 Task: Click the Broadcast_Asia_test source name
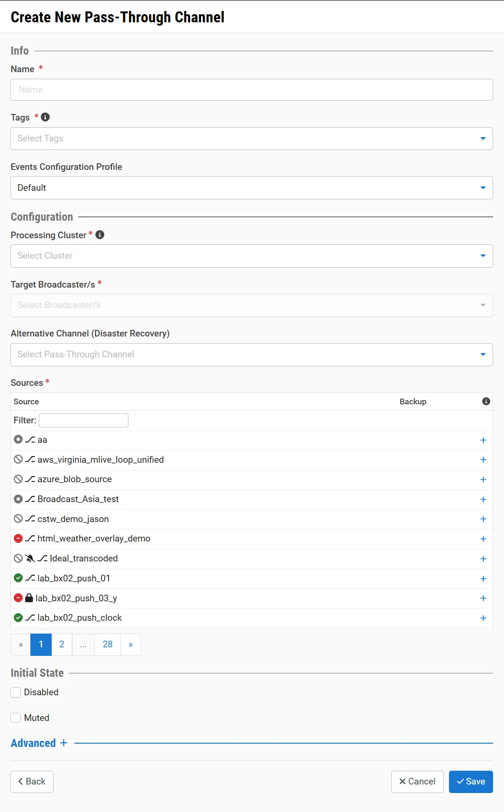(x=78, y=499)
